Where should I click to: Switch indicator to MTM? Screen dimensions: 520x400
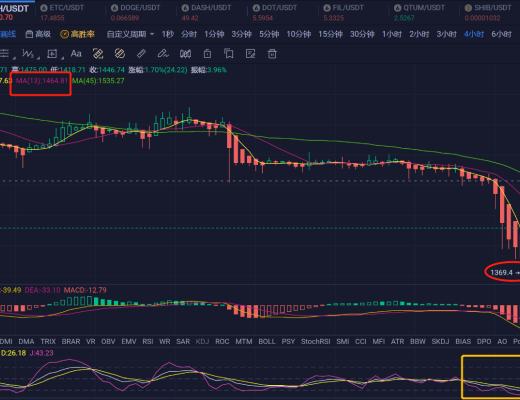(x=244, y=342)
